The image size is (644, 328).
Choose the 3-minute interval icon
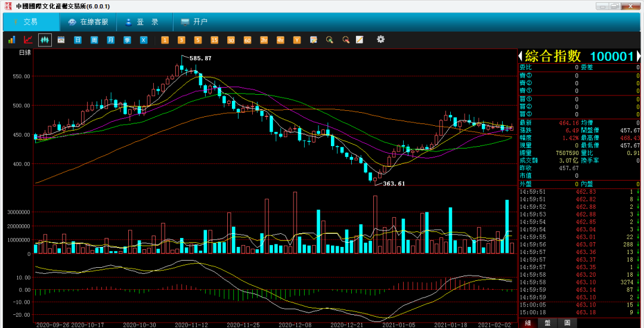[x=181, y=40]
